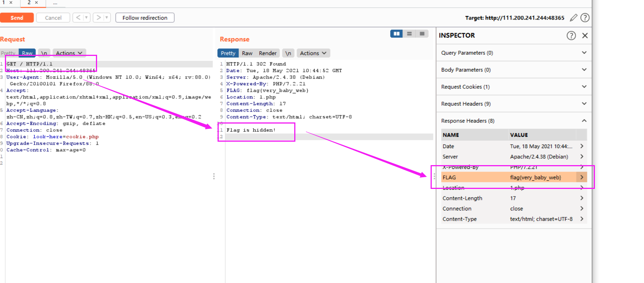Image resolution: width=644 pixels, height=283 pixels.
Task: Click the 'GET / HTTP/1.1' request line
Action: tap(29, 64)
